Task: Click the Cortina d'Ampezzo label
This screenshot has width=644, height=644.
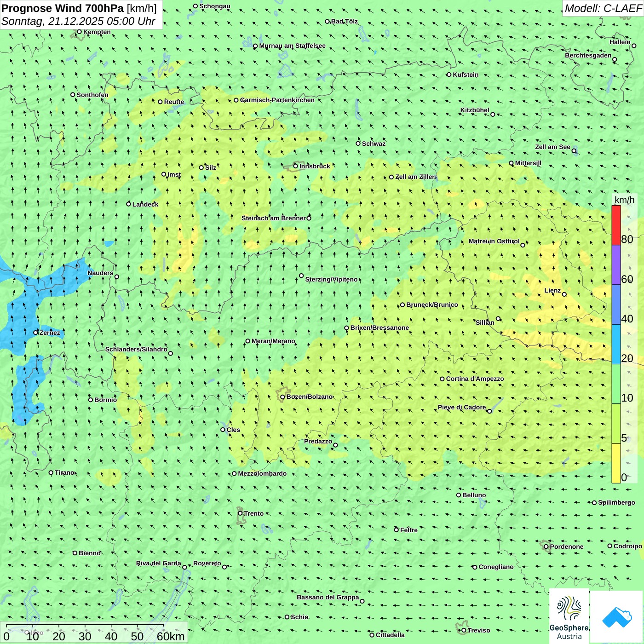Action: click(x=475, y=379)
